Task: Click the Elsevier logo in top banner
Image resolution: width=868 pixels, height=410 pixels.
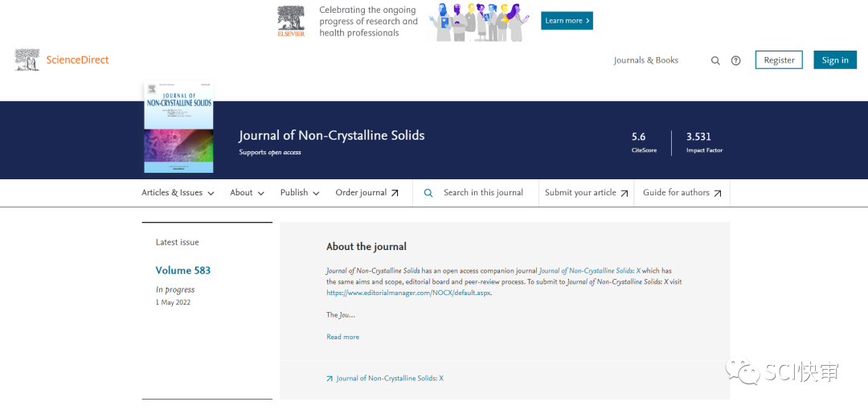Action: click(291, 22)
